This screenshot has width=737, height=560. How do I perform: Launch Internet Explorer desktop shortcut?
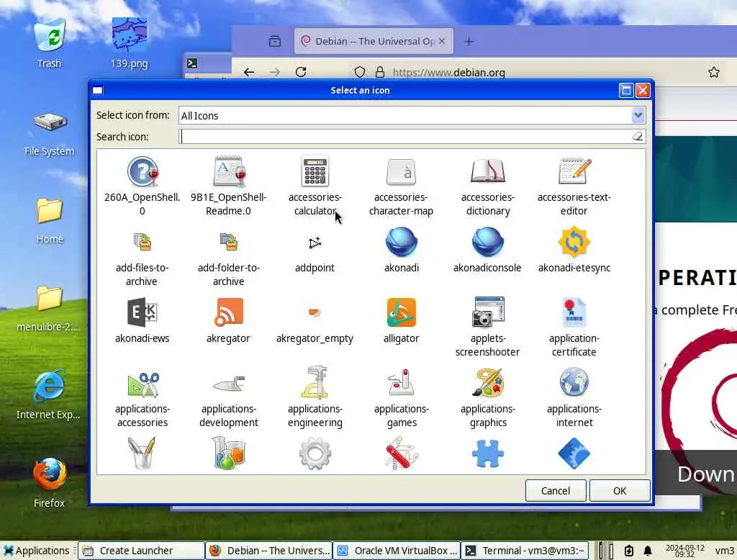pyautogui.click(x=49, y=395)
